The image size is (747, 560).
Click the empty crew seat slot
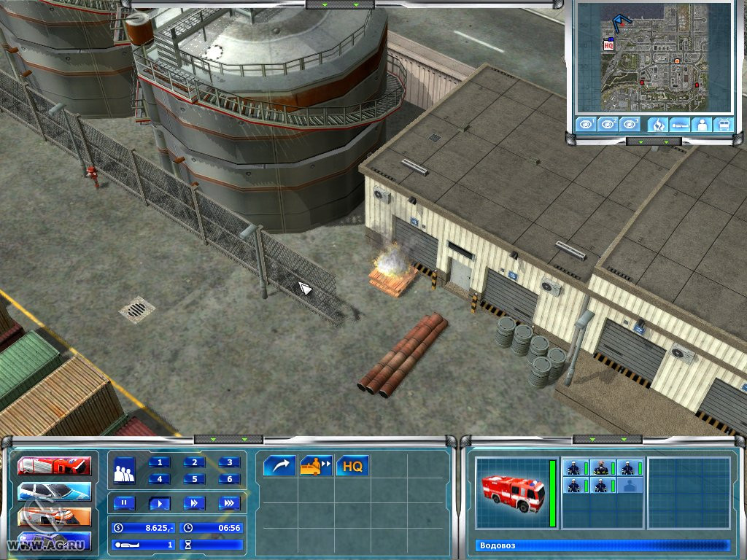[x=631, y=486]
